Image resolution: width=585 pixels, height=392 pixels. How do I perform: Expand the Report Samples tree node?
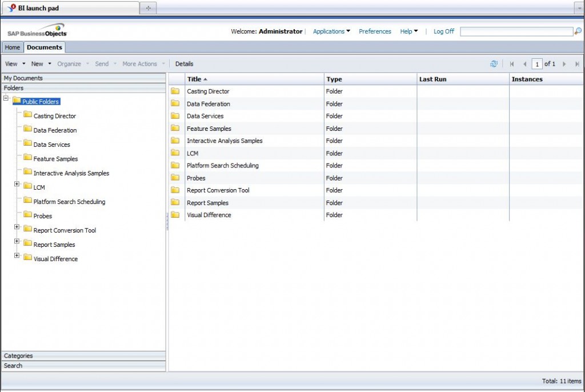pyautogui.click(x=17, y=241)
